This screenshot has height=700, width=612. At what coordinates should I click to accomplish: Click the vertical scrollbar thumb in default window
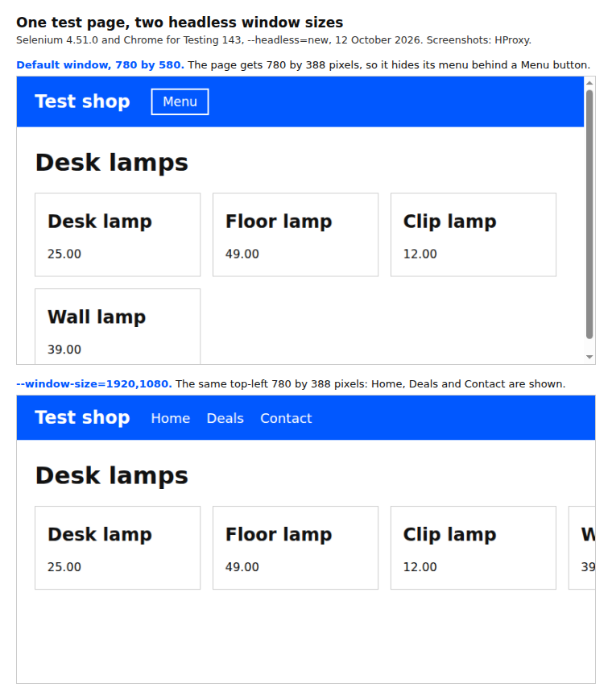589,214
